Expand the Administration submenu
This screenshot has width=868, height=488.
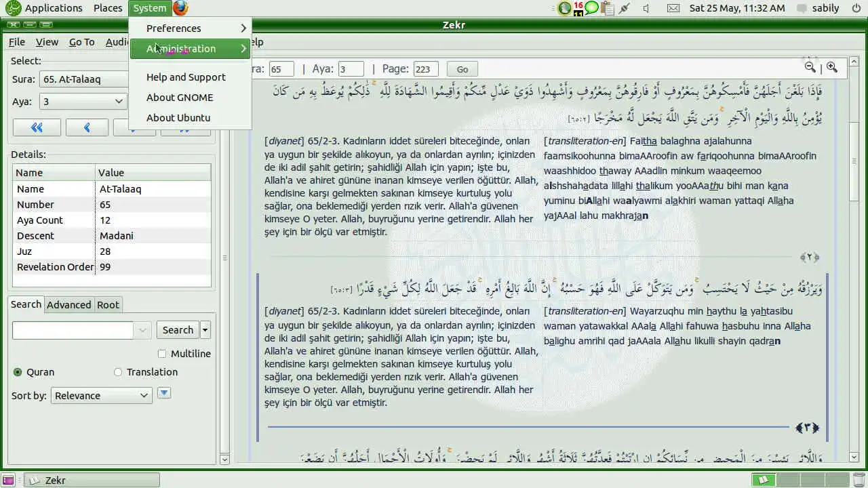coord(191,49)
